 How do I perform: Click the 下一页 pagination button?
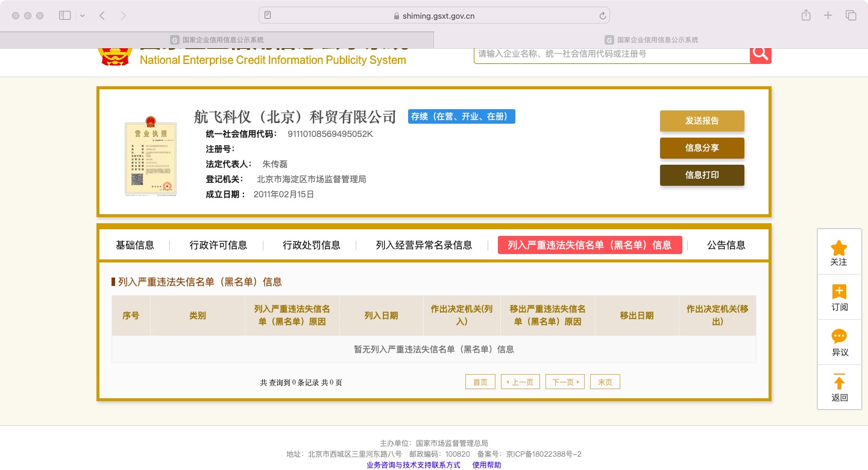pyautogui.click(x=565, y=382)
